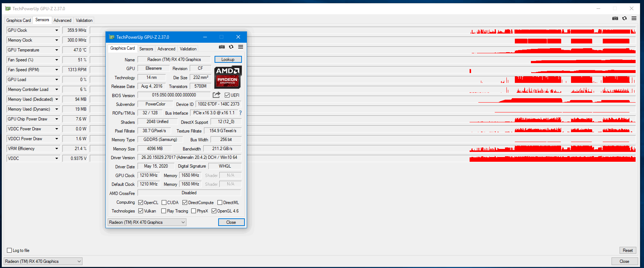Click the graphics card Name field
Image resolution: width=644 pixels, height=268 pixels.
pos(174,60)
